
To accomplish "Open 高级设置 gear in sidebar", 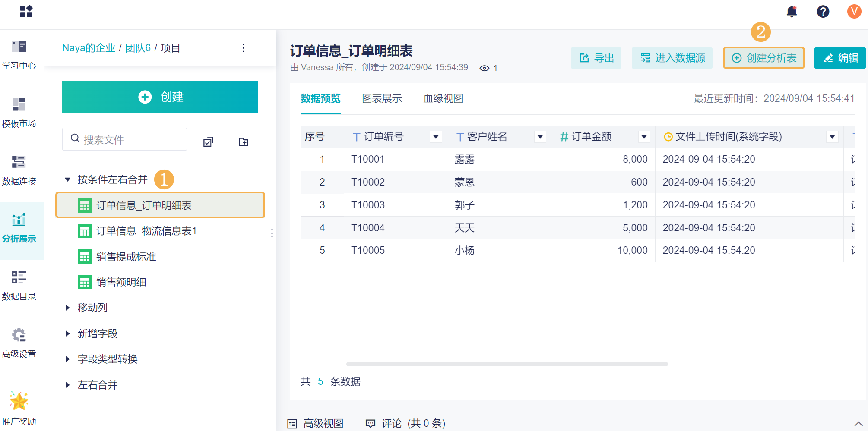I will point(19,343).
